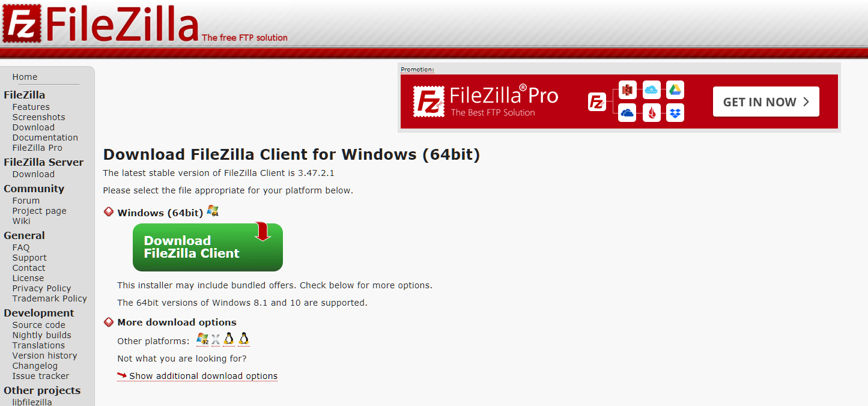The height and width of the screenshot is (406, 868).
Task: Click the Google Drive icon in the banner
Action: tap(675, 90)
